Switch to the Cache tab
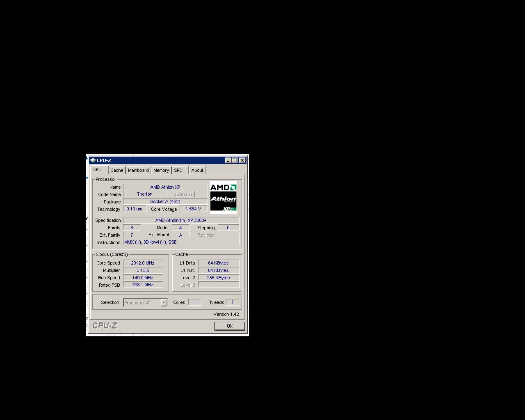Image resolution: width=525 pixels, height=420 pixels. point(116,170)
